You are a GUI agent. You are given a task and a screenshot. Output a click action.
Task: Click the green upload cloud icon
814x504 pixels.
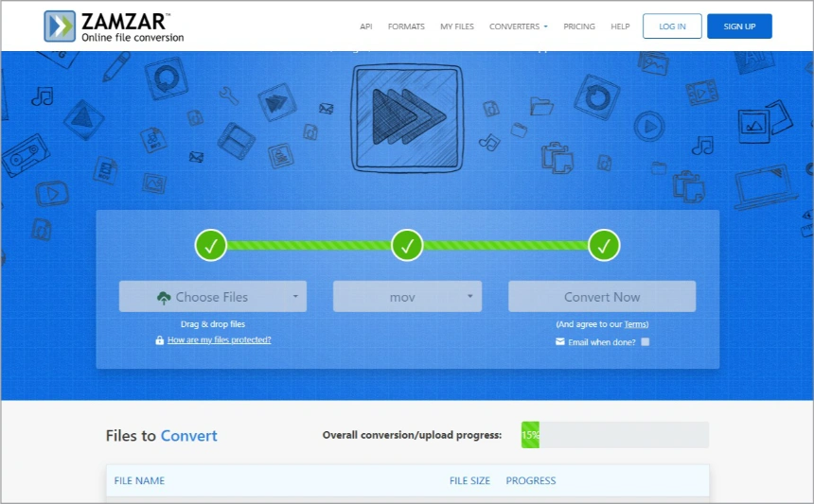click(164, 298)
